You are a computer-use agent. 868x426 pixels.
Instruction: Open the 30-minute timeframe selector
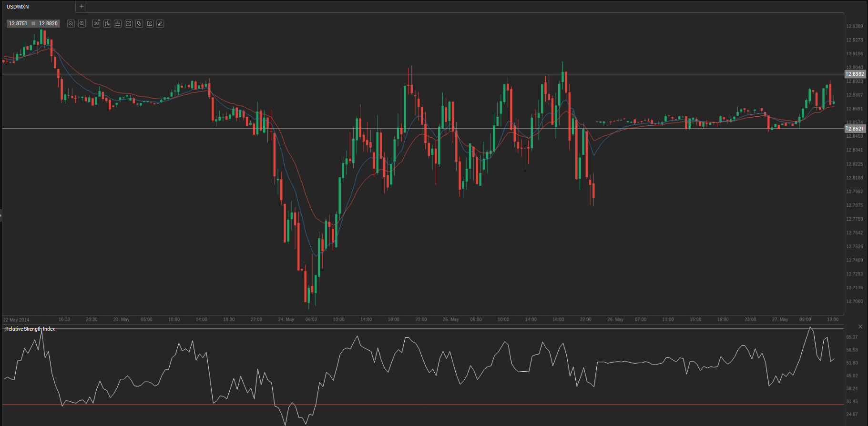tap(96, 23)
